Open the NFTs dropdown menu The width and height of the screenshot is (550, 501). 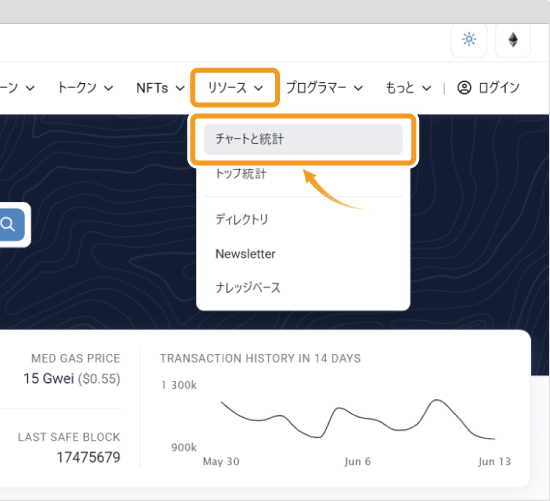[x=160, y=88]
